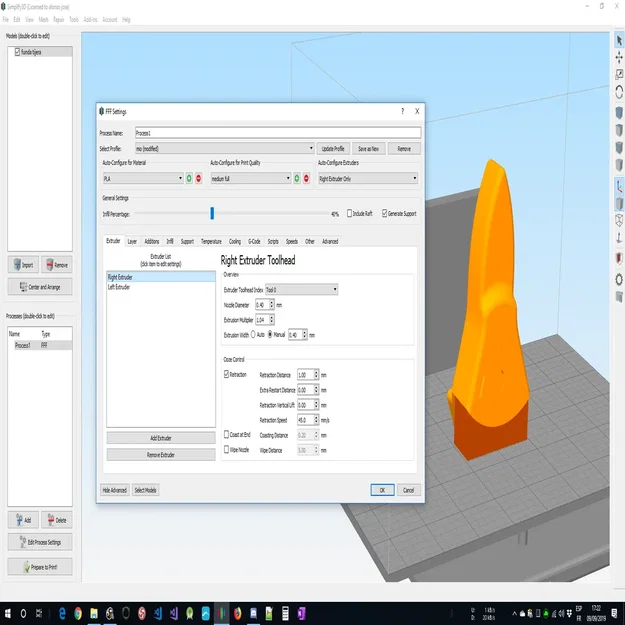The height and width of the screenshot is (625, 625).
Task: Click the Process Name input field
Action: 278,133
